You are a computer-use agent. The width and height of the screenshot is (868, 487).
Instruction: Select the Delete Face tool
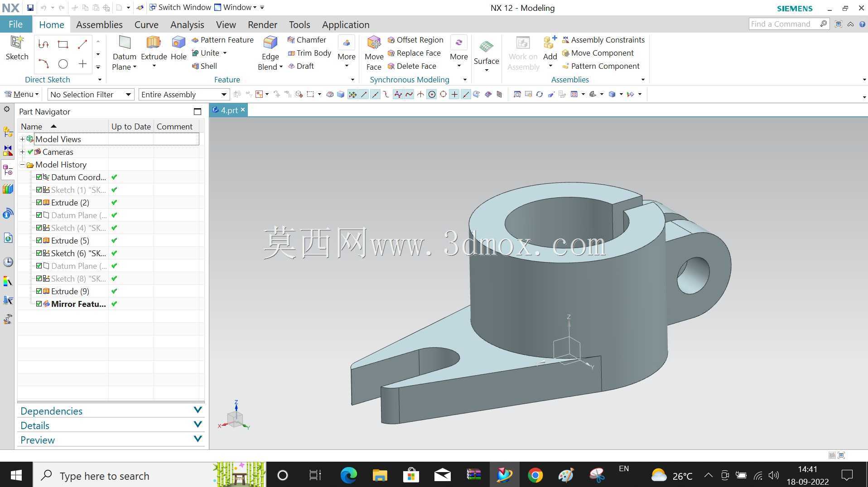tap(412, 66)
